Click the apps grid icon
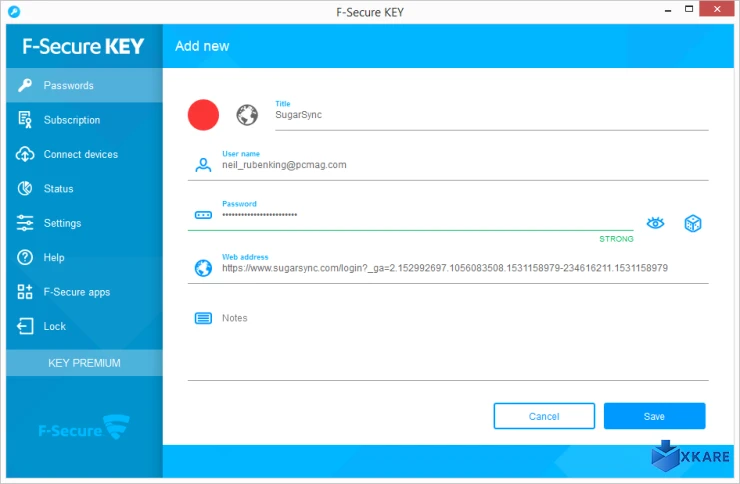 25,292
